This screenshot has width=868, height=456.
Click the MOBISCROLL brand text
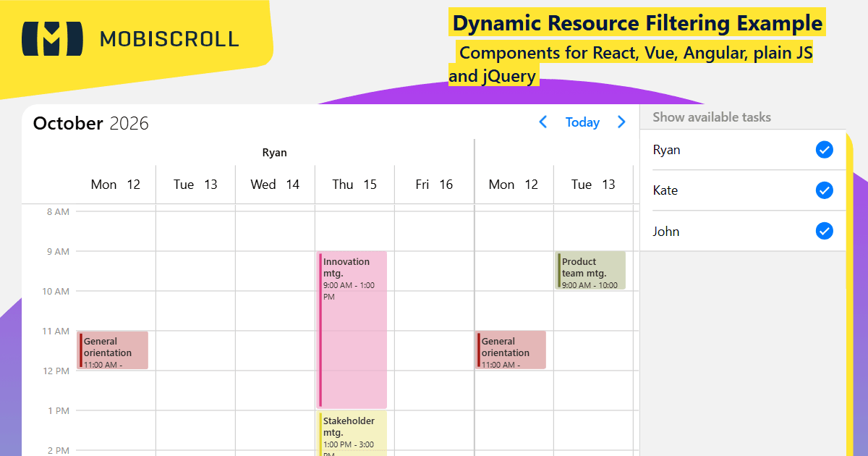169,39
